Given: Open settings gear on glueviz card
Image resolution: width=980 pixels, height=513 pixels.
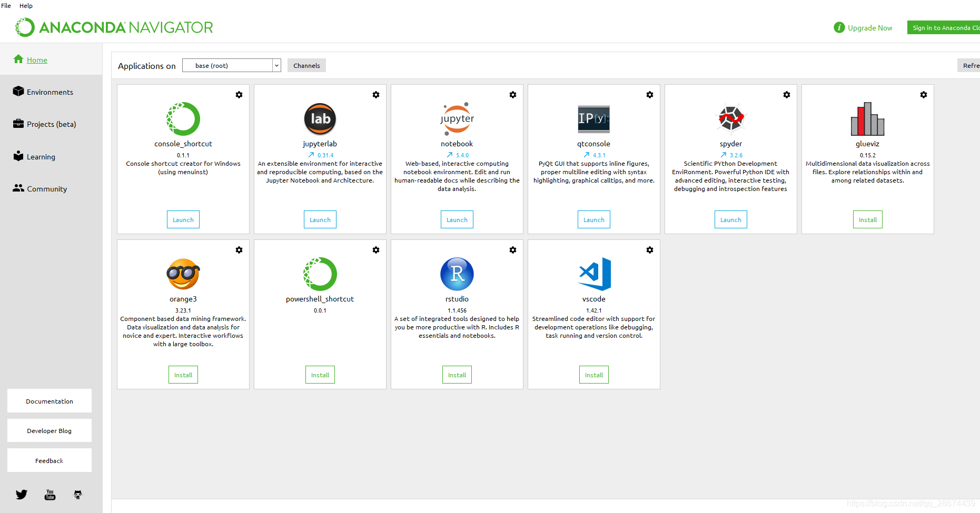Looking at the screenshot, I should pos(924,95).
